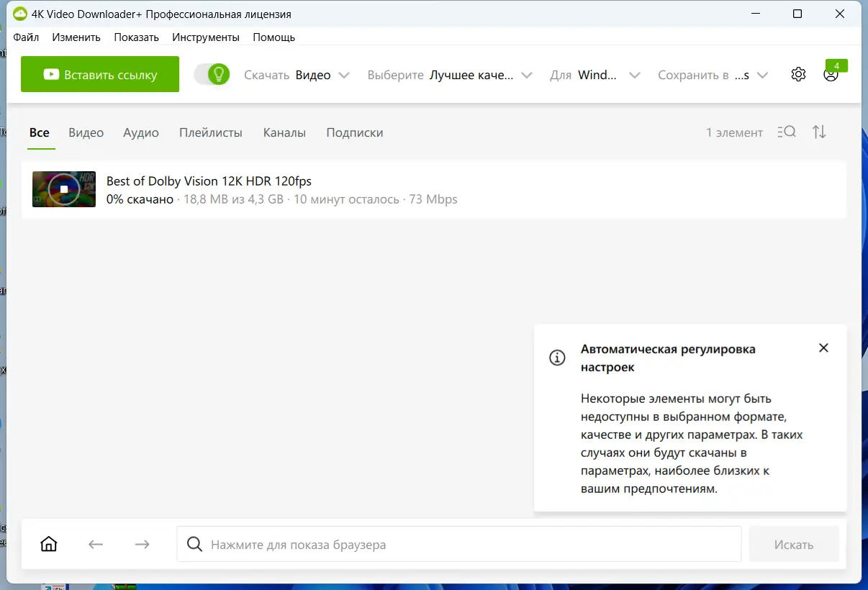Open the account profile with 4 notifications

click(832, 74)
